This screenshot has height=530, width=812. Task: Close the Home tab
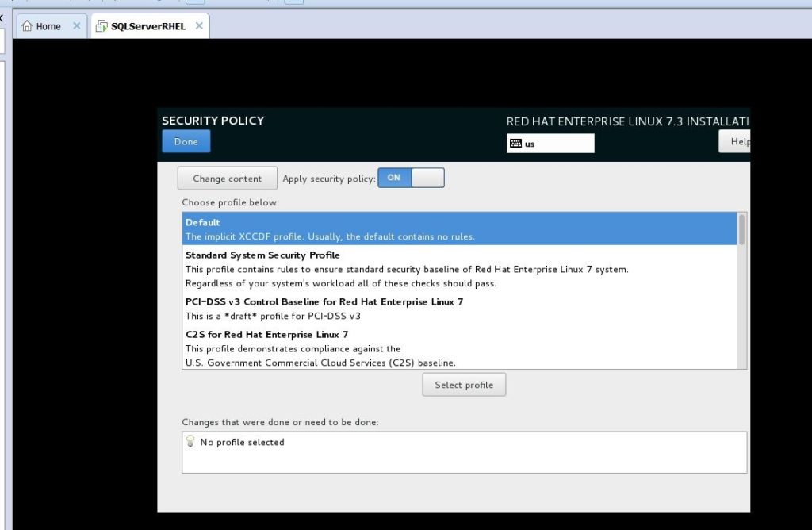pyautogui.click(x=76, y=26)
